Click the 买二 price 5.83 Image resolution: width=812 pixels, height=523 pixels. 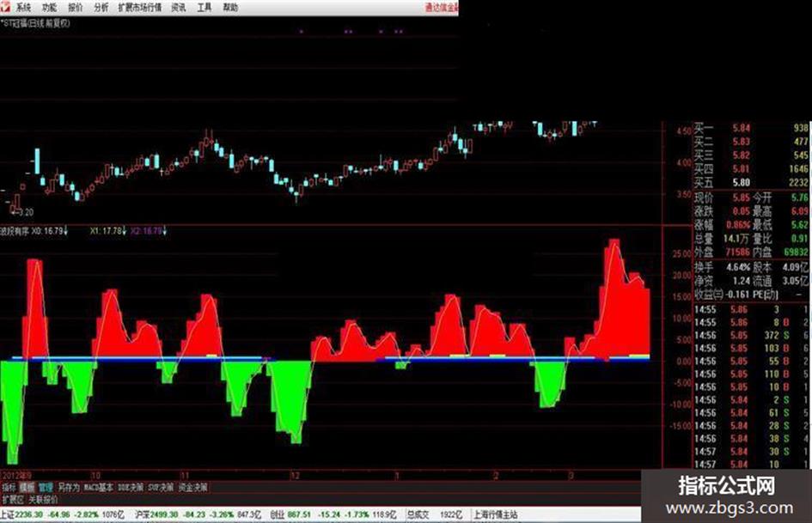click(741, 142)
